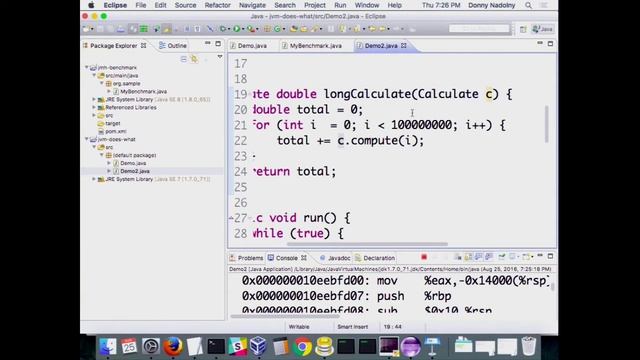Open the Display Selected Console dropdown
Screen dimensions: 640x360
[x=518, y=257]
